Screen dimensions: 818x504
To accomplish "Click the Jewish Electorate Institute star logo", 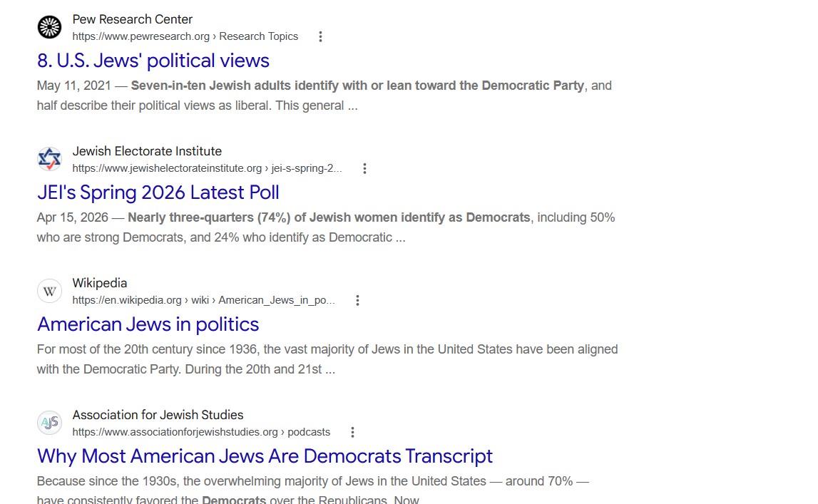I will tap(49, 159).
